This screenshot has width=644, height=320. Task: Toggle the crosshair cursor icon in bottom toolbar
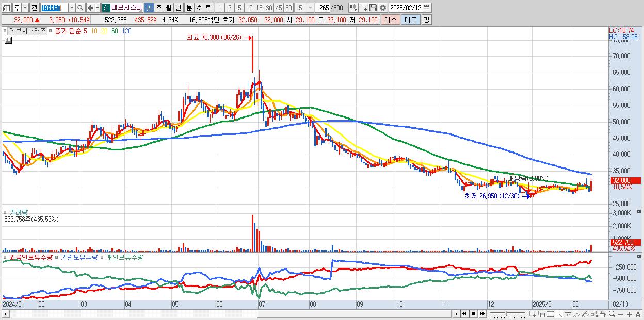(559, 314)
